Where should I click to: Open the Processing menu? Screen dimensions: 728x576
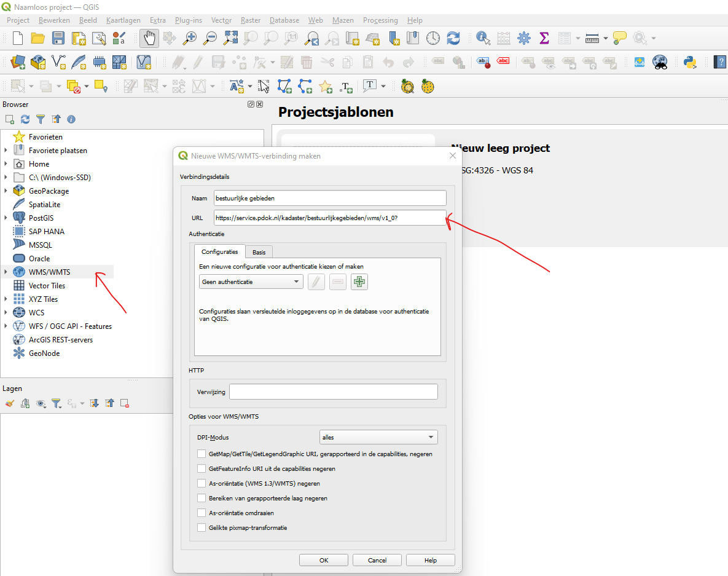click(x=380, y=20)
